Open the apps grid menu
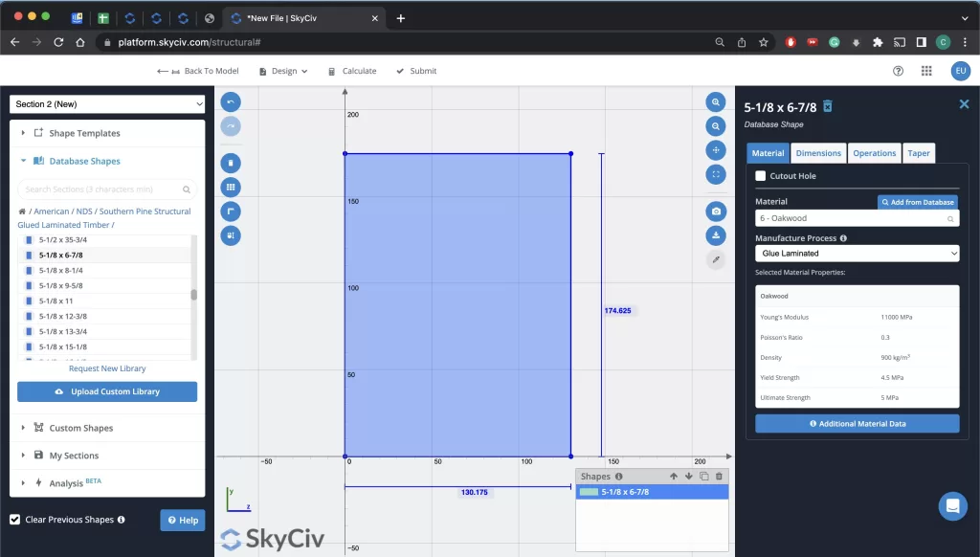The image size is (980, 557). [x=926, y=71]
